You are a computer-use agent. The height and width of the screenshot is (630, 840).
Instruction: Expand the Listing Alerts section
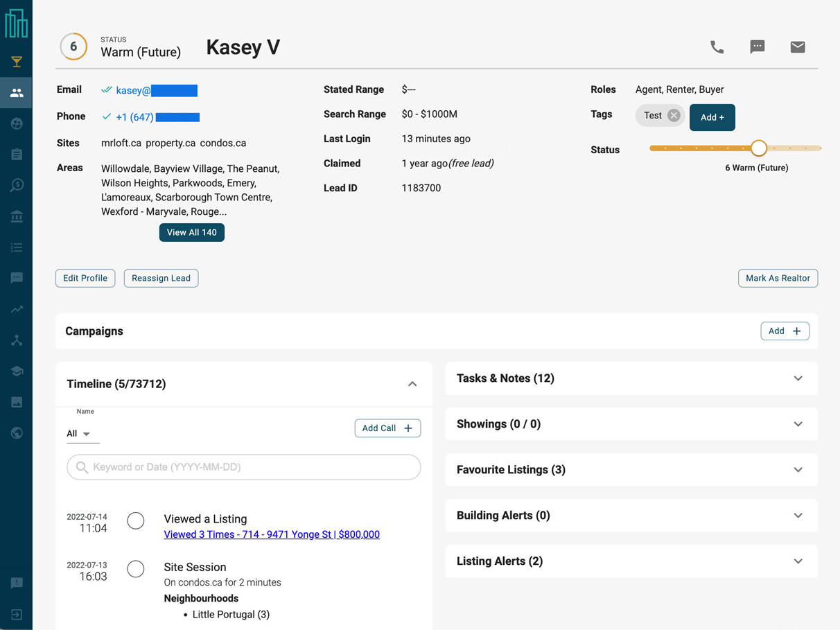click(798, 561)
